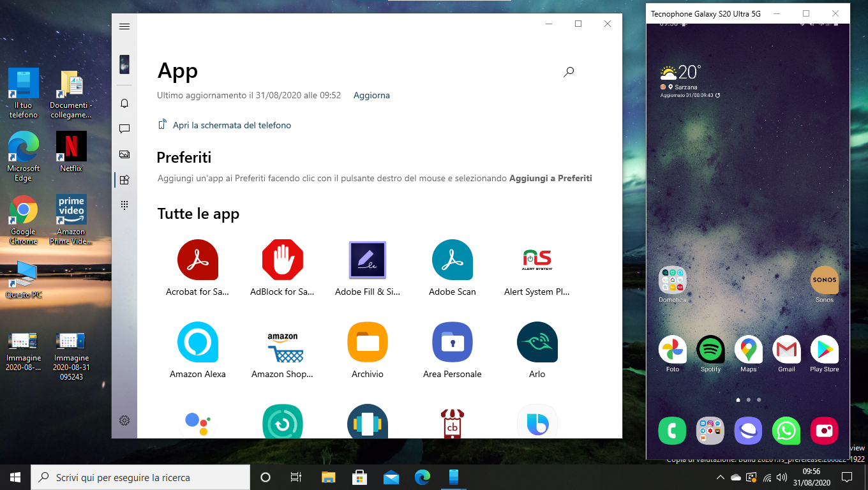Open the Domotica folder on phone

672,280
